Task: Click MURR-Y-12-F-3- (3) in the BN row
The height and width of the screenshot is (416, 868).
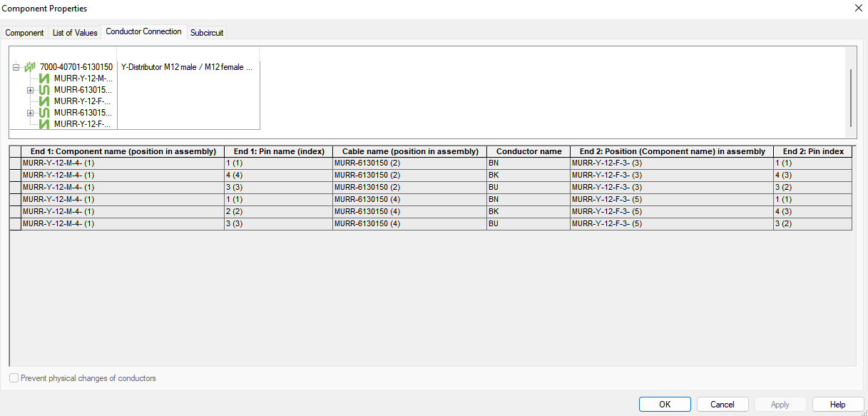Action: (x=672, y=163)
